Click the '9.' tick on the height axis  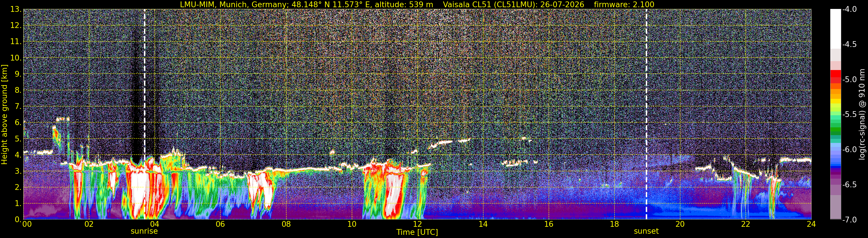coord(18,74)
